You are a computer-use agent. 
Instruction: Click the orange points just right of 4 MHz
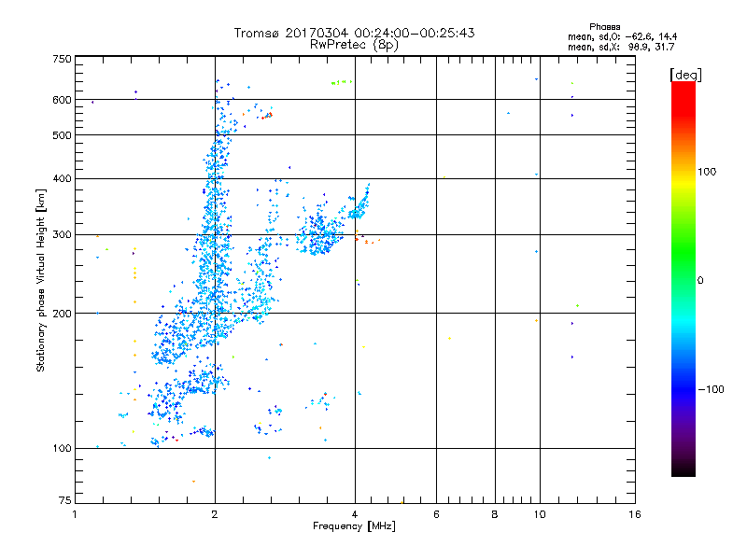pos(366,238)
